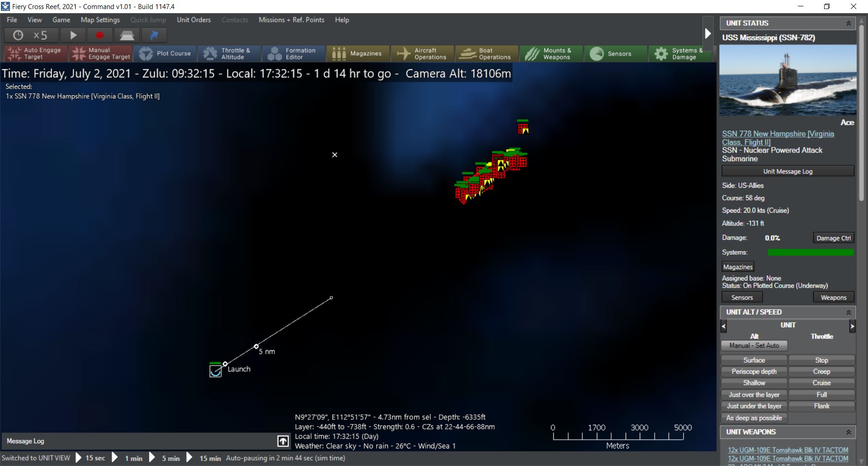Screen dimensions: 868x466
Task: Set throttle to Stop
Action: click(821, 360)
